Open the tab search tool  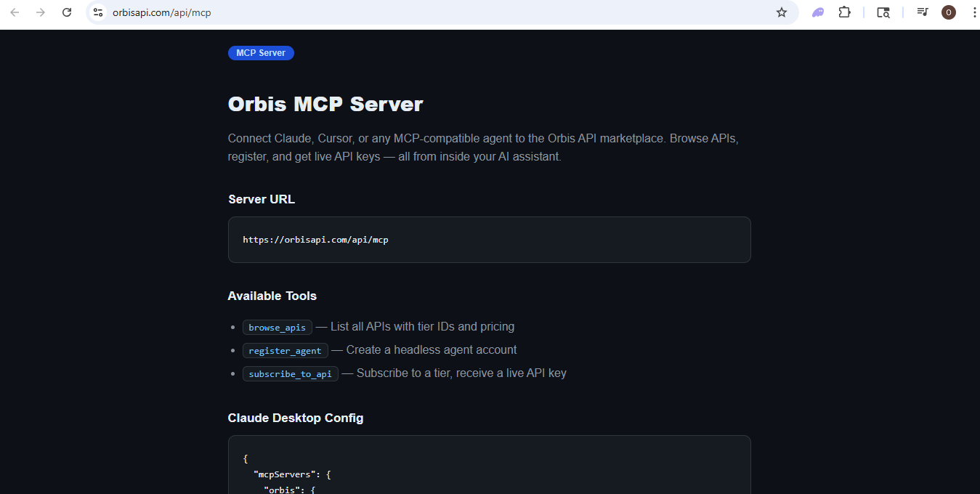[x=883, y=12]
